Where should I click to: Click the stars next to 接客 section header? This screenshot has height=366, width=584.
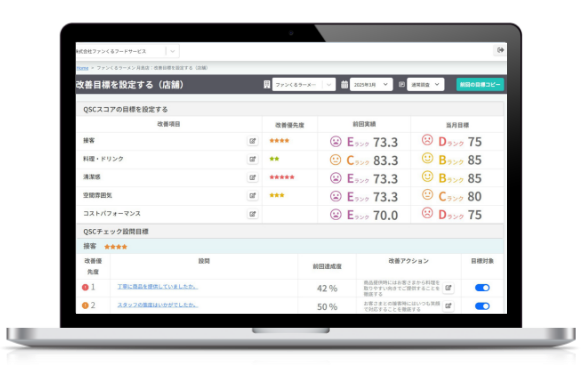[x=116, y=246]
